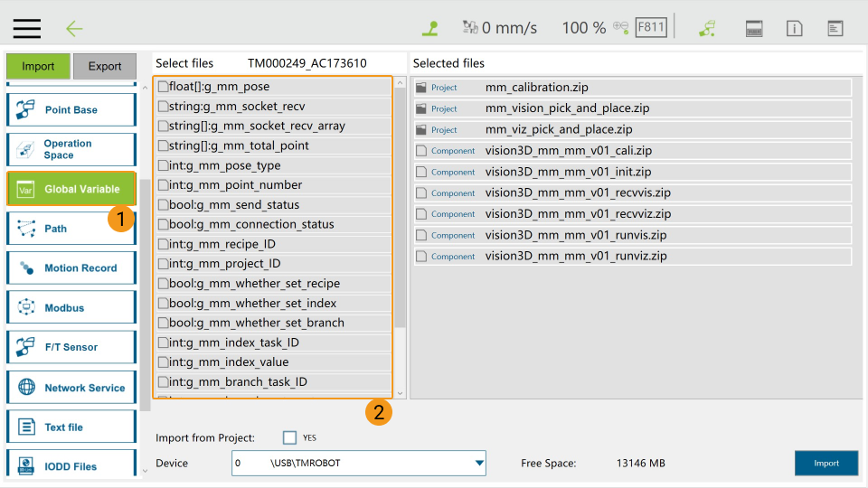Open the information icon in top bar
This screenshot has height=488, width=868.
pos(795,28)
